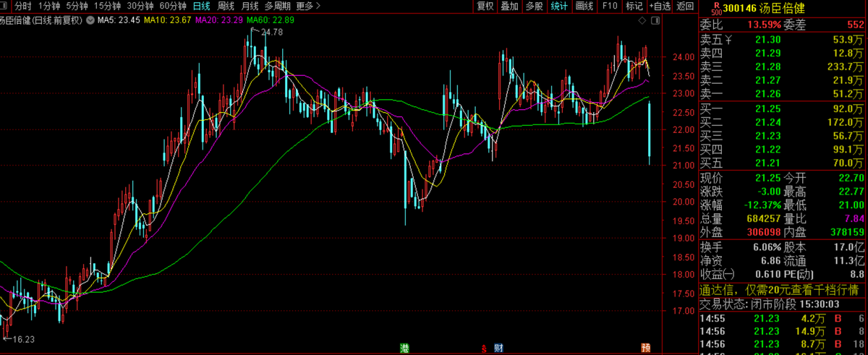Click the green 港 marker on the chart bottom

pos(404,348)
